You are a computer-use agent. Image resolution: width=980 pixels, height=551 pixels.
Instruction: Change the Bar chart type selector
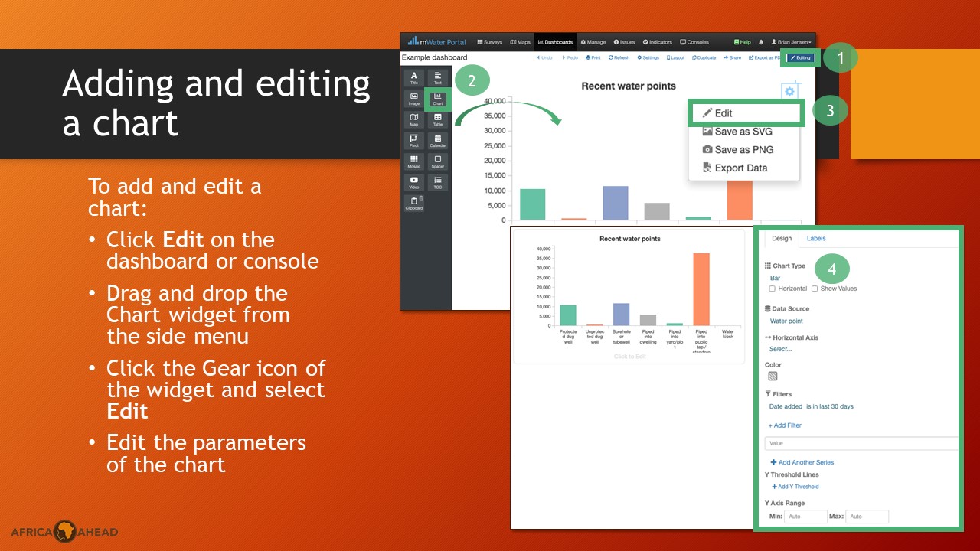[775, 278]
